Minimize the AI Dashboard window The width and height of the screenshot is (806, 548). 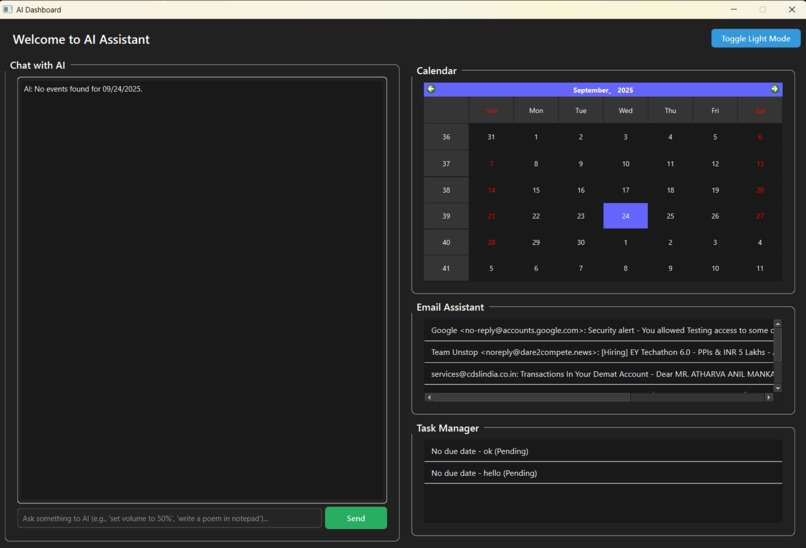tap(734, 9)
